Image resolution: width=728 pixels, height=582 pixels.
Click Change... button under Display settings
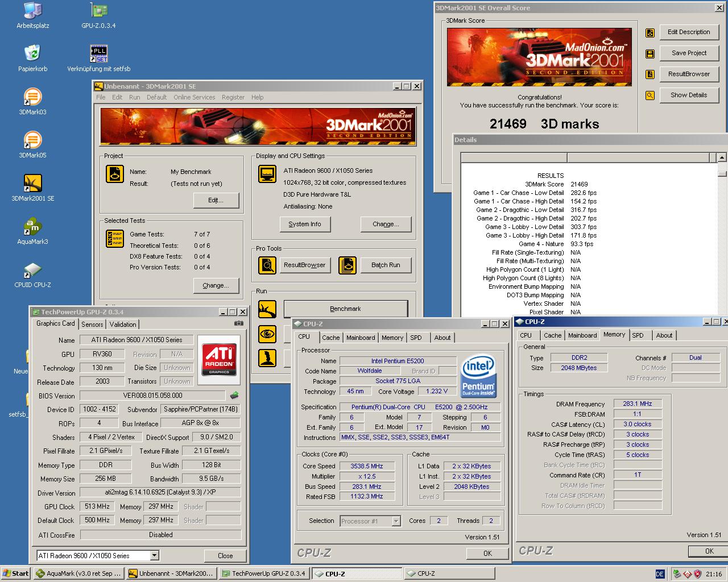pos(386,224)
